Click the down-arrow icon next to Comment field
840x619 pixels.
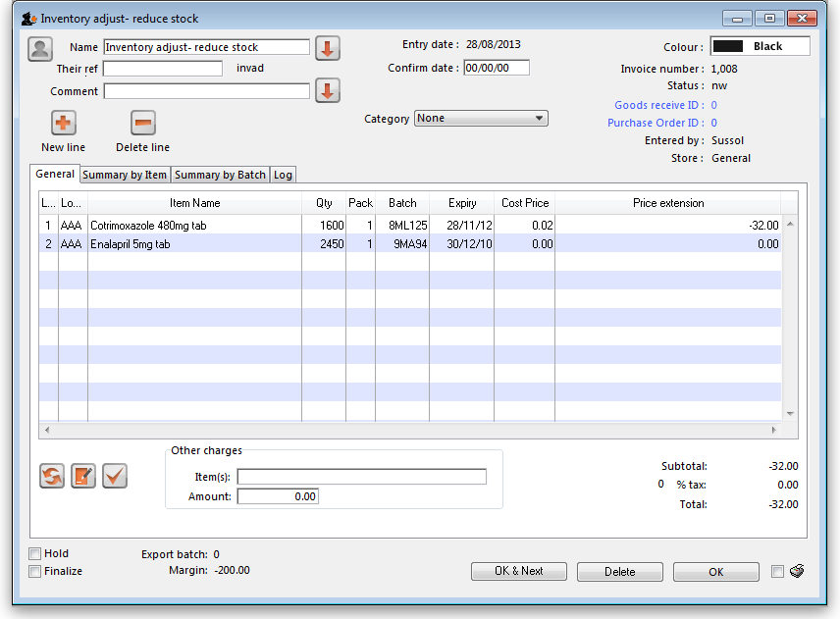(328, 91)
